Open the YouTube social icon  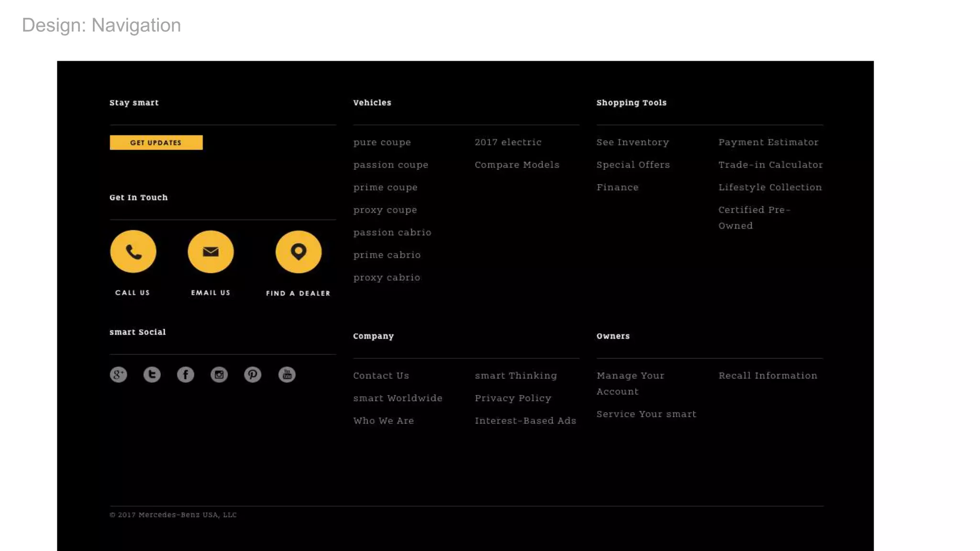[x=287, y=375]
